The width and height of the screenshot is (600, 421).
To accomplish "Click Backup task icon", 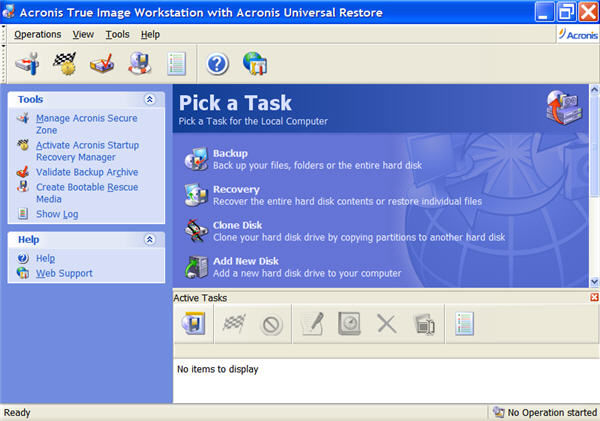I will coord(197,159).
